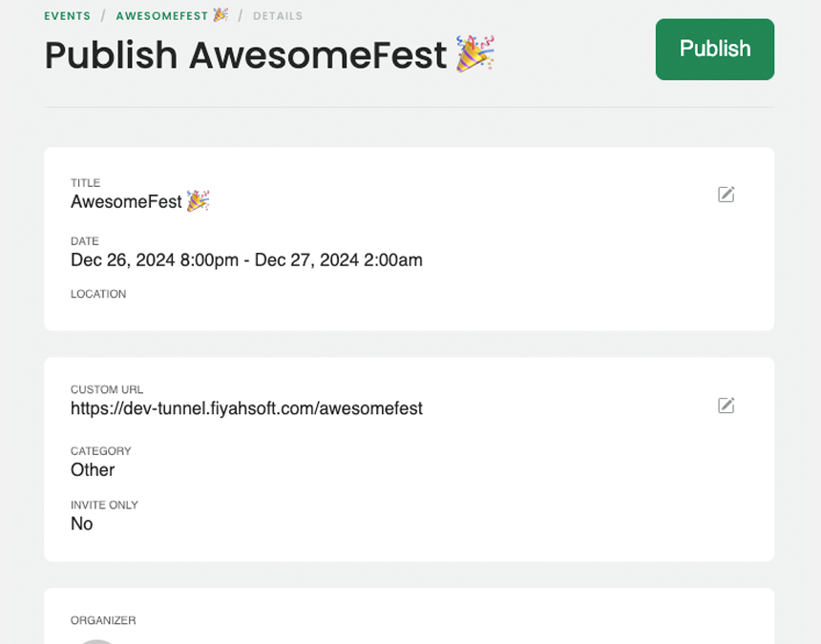Click the dev-tunnel.fiyahsoft.com custom URL text

(x=246, y=408)
